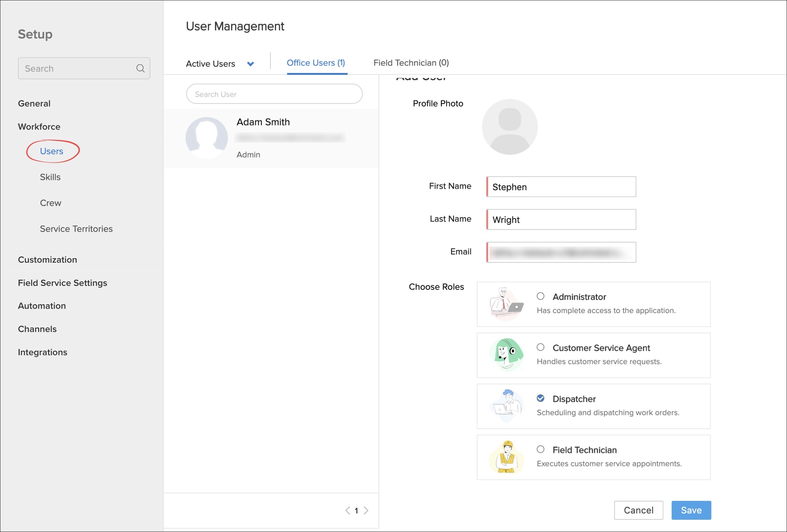787x532 pixels.
Task: Open Skills under Workforce
Action: click(x=50, y=177)
